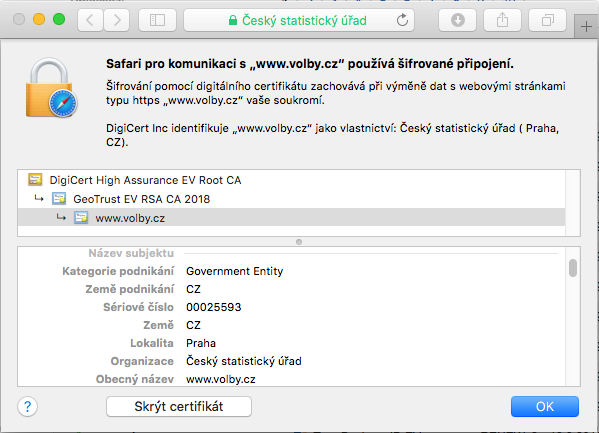599x433 pixels.
Task: Open the Share button in toolbar
Action: [x=502, y=20]
